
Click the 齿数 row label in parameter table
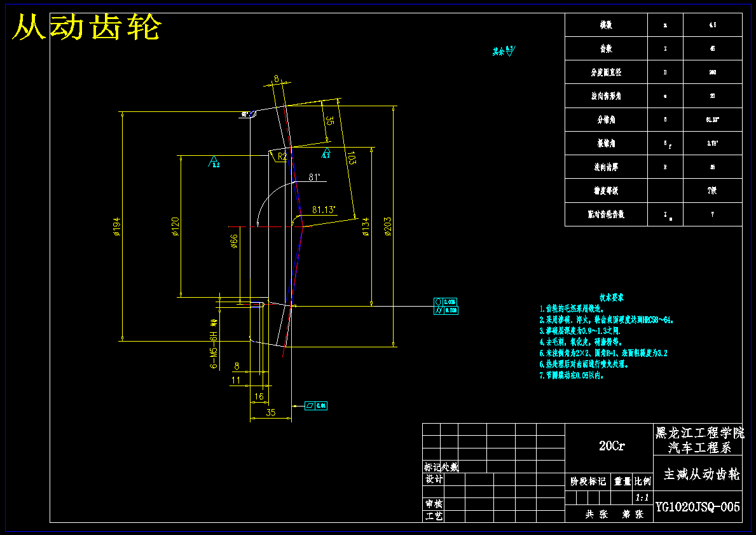606,48
